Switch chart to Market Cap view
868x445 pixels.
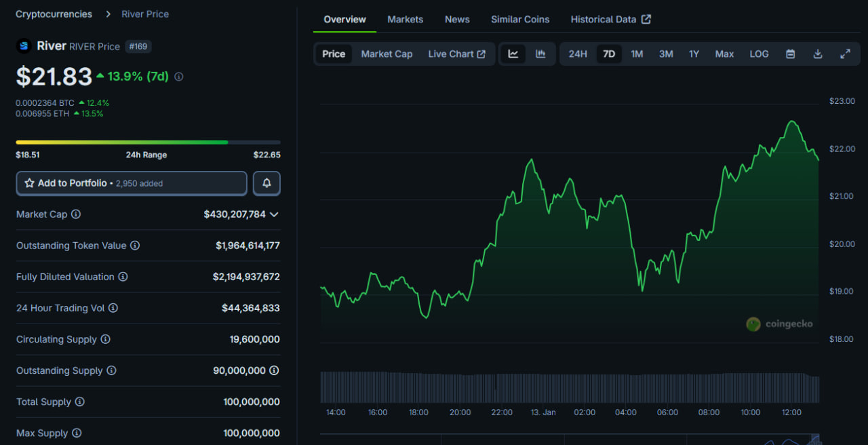tap(387, 54)
